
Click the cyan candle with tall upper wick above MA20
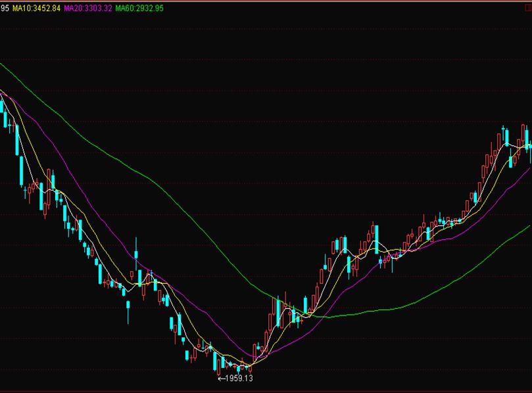coord(136,254)
